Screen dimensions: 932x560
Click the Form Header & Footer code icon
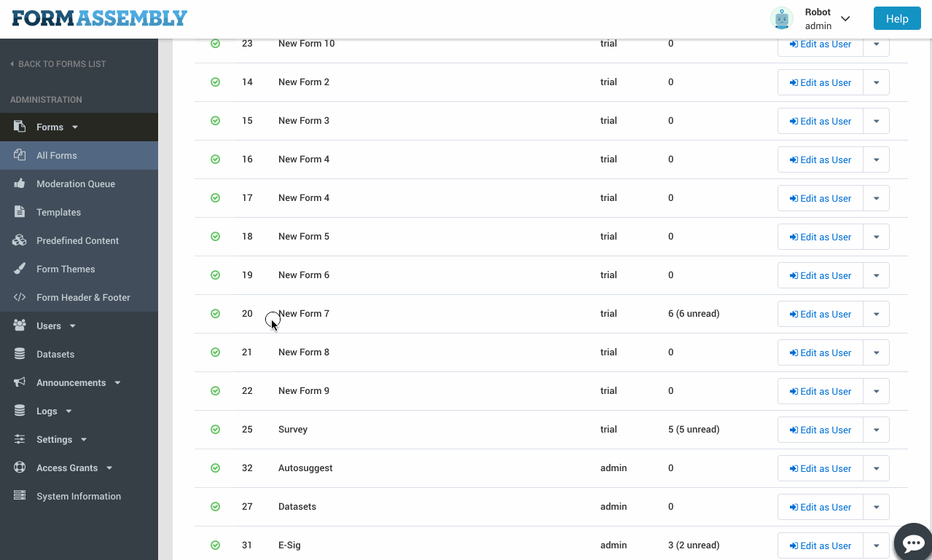click(20, 297)
